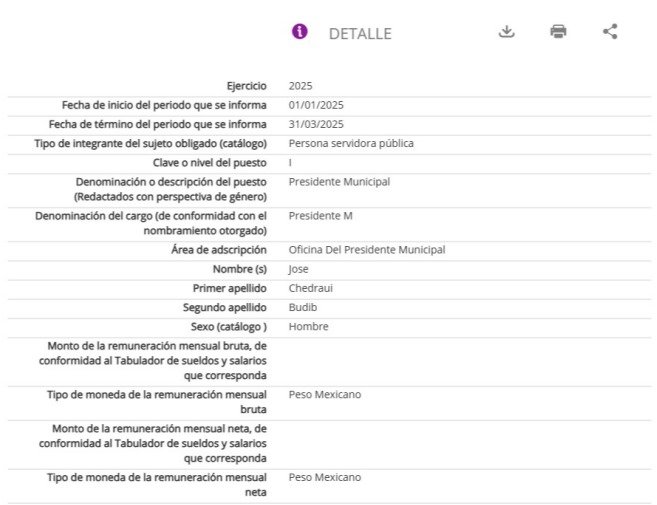Click the surname Chedraui
Viewport: 657px width, 505px height.
[310, 288]
